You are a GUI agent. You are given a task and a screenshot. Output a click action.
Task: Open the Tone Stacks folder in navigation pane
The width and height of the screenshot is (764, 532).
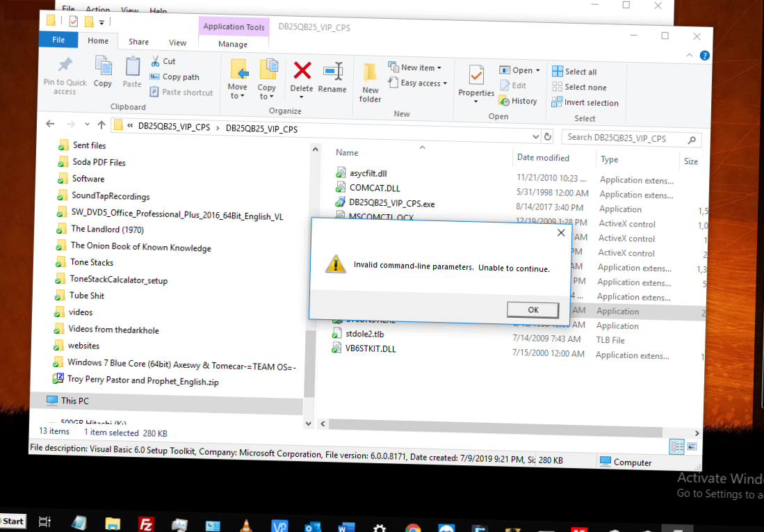point(85,263)
